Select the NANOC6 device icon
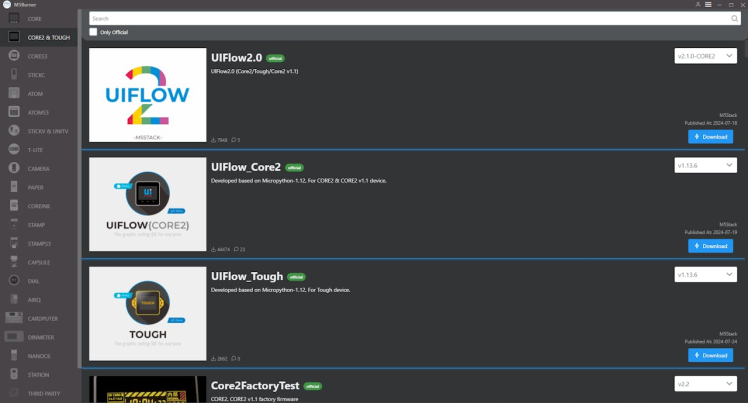Screen dimensions: 748x403 14,355
